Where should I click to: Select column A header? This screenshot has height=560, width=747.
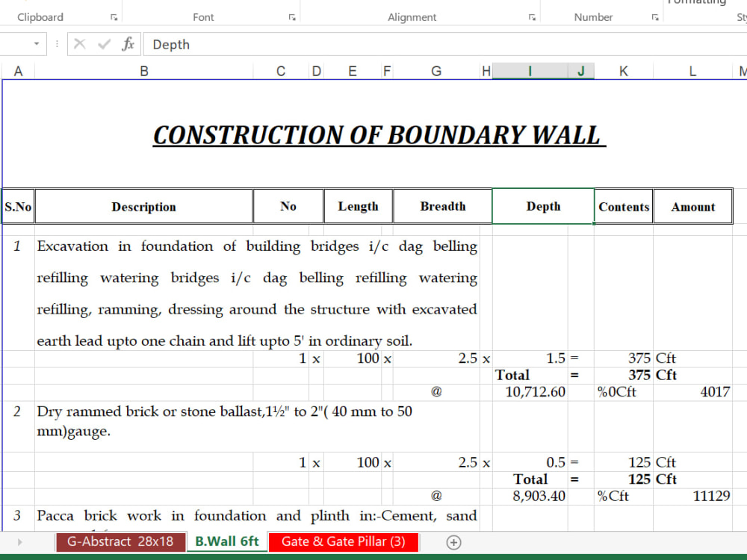click(x=18, y=72)
